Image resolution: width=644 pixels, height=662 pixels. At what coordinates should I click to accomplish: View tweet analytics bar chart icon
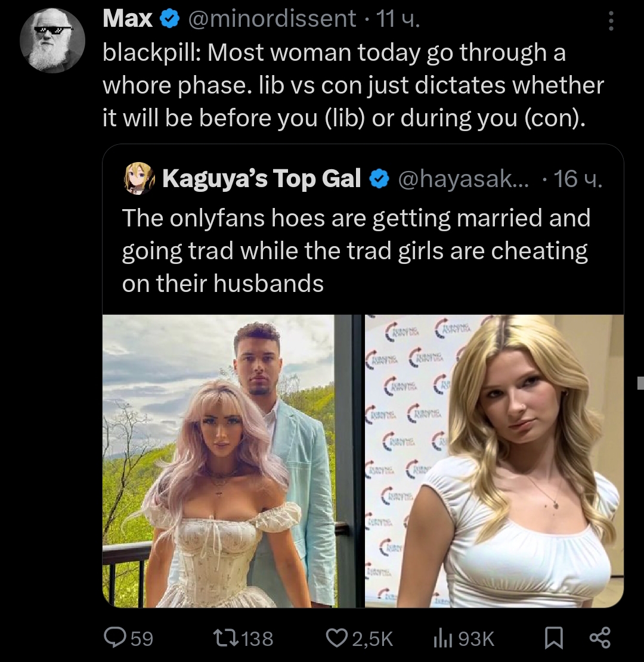pos(443,638)
